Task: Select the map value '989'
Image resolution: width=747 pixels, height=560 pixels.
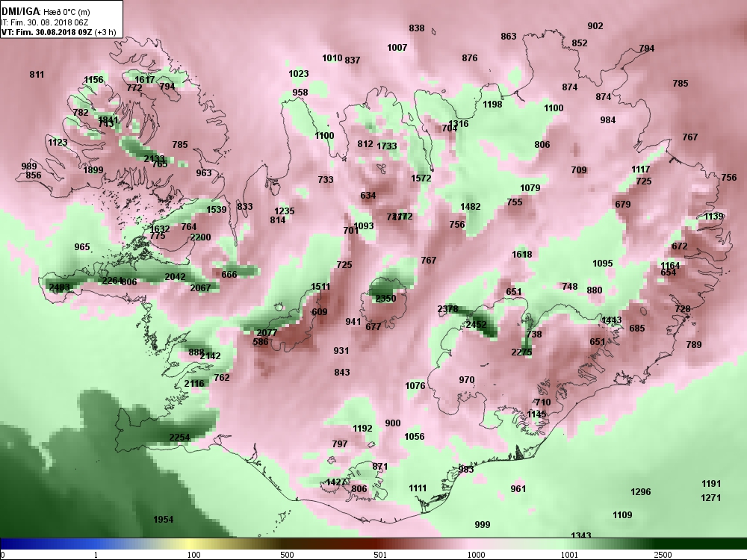Action: 29,167
